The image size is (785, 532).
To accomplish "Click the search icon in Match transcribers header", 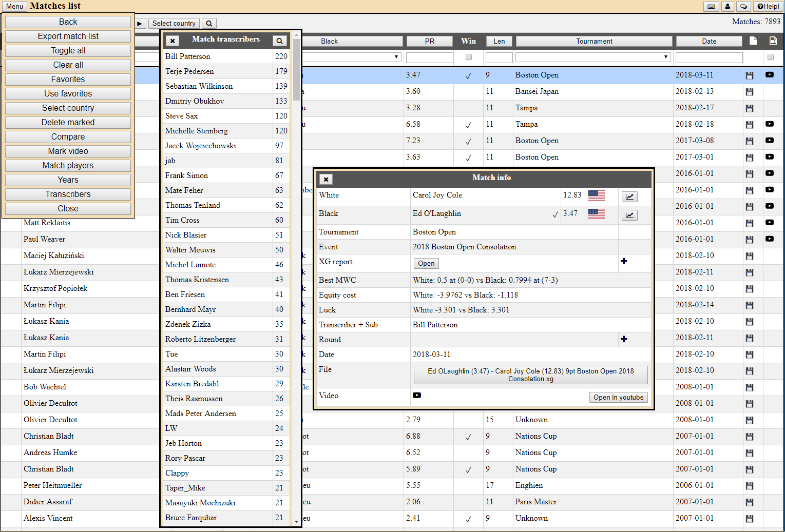I will pos(279,41).
